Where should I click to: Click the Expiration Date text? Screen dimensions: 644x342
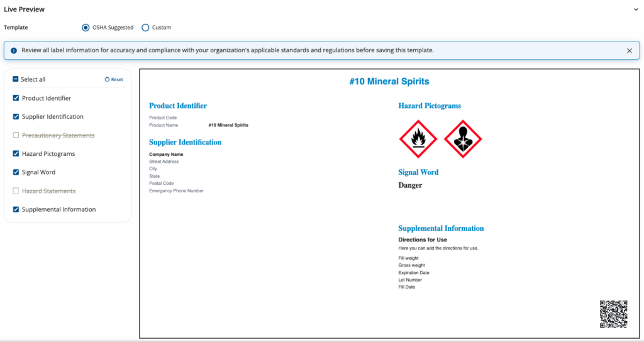414,273
